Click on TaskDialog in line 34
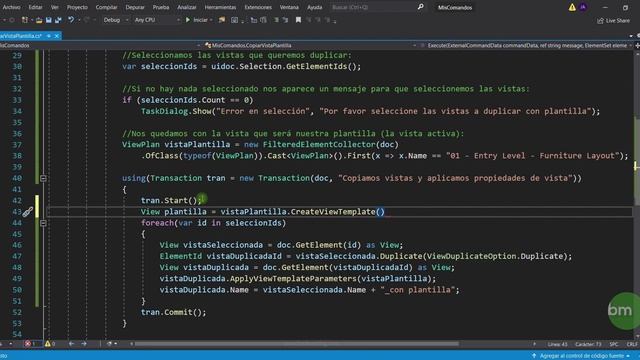This screenshot has height=360, width=640. (x=164, y=111)
